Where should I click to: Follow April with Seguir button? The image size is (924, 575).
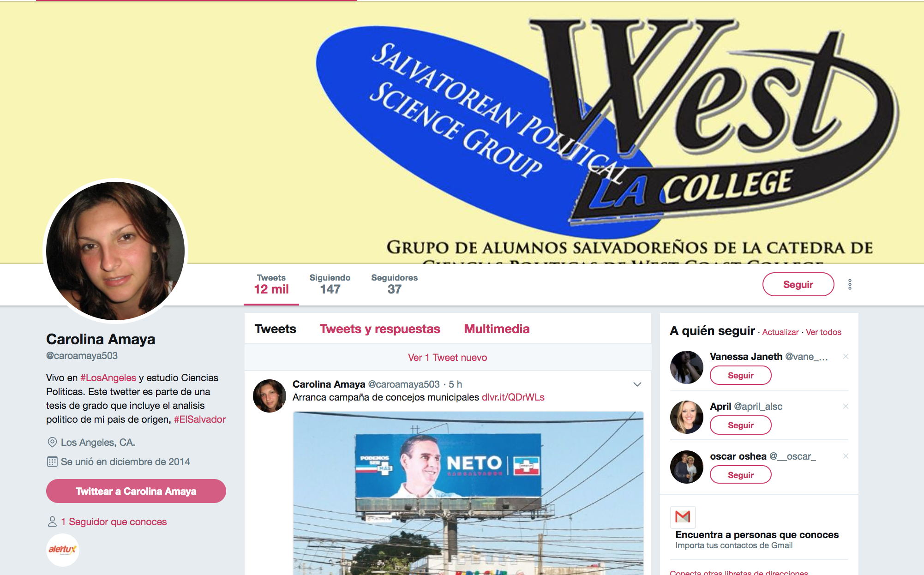740,425
